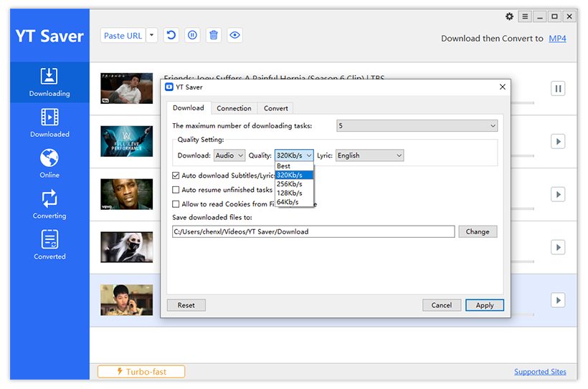Click the YT Saver dialog title icon
Viewport: 588px width, 389px height.
[x=169, y=87]
